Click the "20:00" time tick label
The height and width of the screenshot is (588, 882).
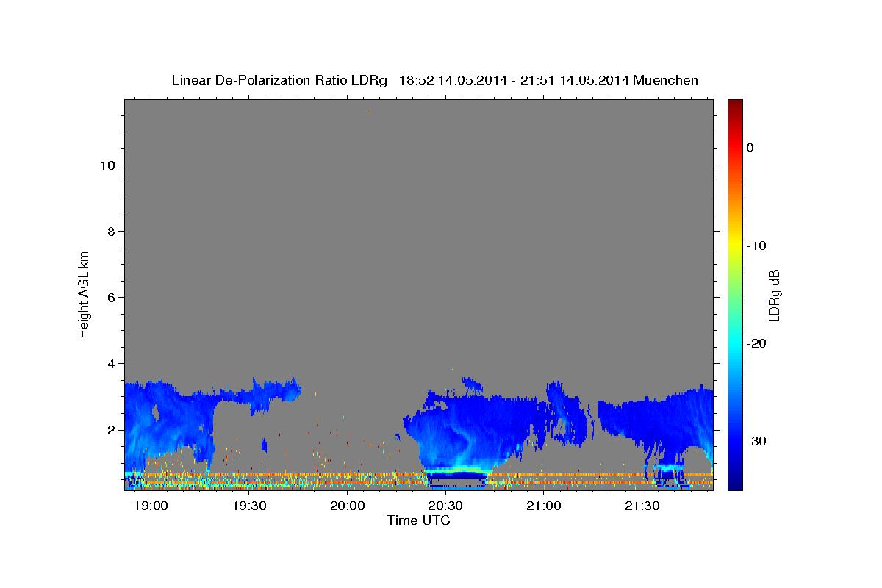pos(347,506)
